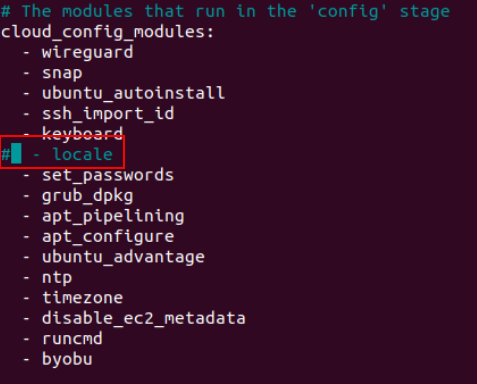Place cursor on set_passwords line
The height and width of the screenshot is (384, 477).
coord(99,175)
